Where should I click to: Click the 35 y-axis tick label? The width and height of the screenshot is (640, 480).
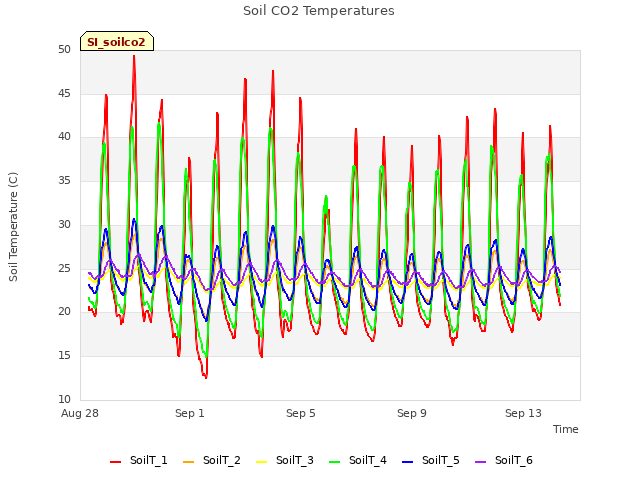(x=64, y=181)
